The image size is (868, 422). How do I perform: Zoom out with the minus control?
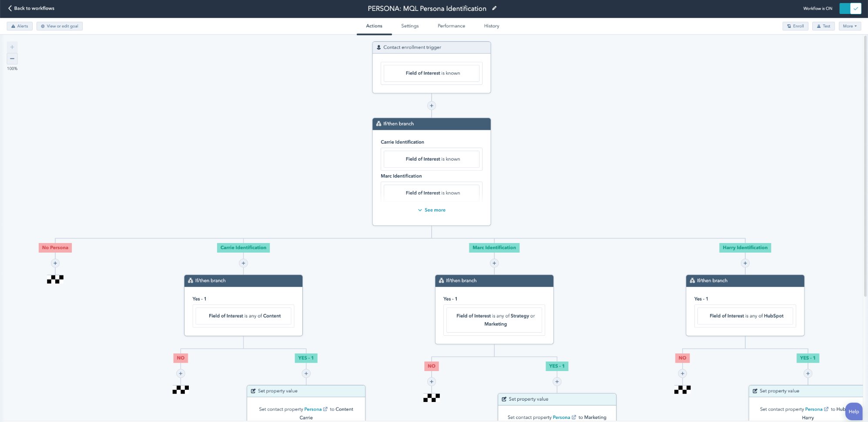(x=12, y=58)
